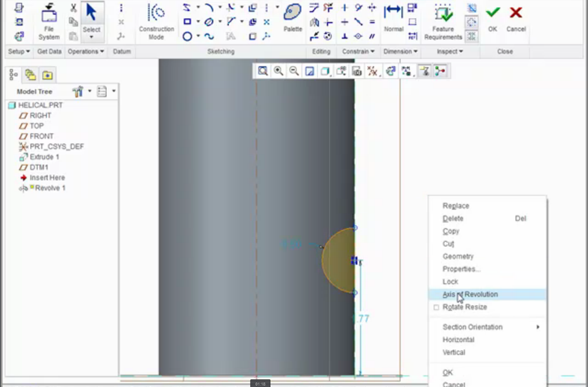Open the Dimension menu
Viewport: 588px width, 387px height.
[x=401, y=51]
